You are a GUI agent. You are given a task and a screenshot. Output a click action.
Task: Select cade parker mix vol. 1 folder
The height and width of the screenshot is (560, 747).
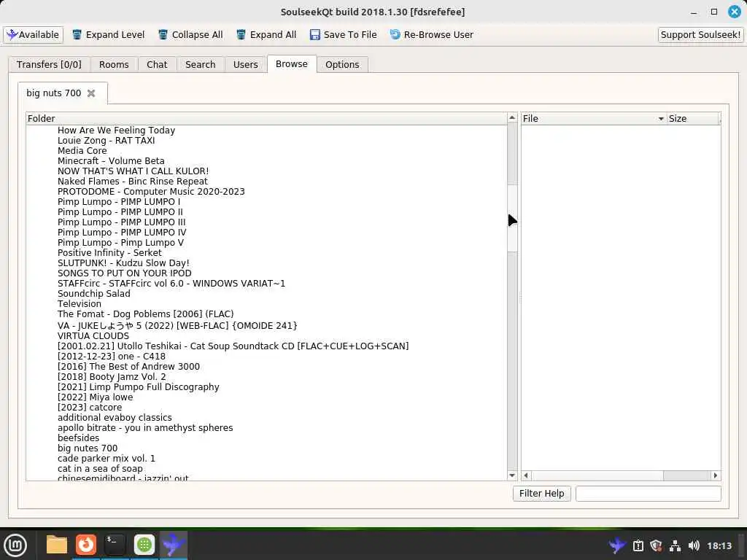click(107, 459)
